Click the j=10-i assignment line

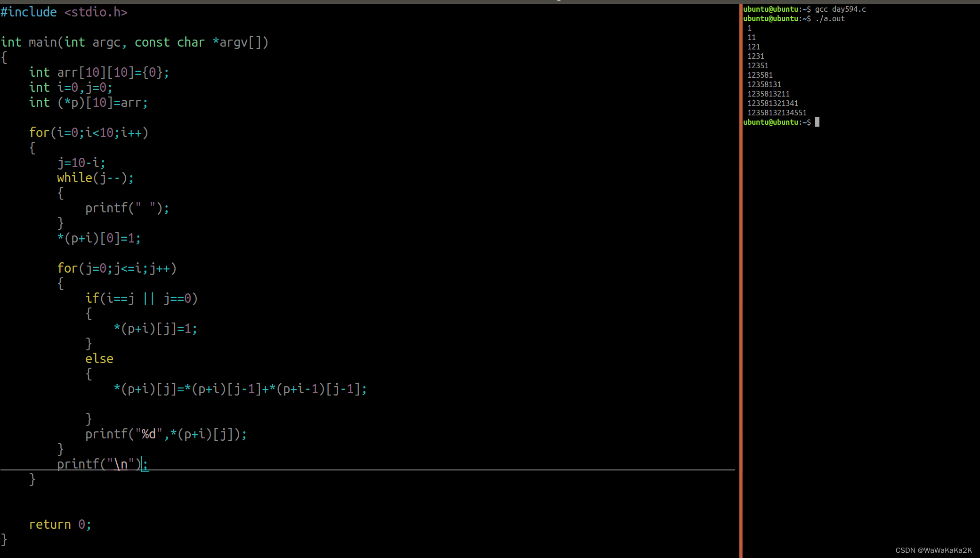tap(81, 163)
